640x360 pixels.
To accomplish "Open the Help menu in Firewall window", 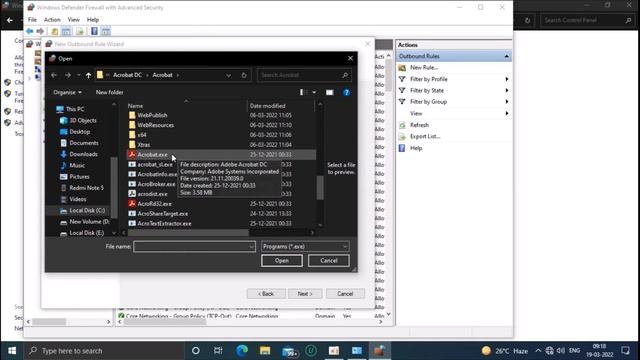I will click(x=93, y=20).
